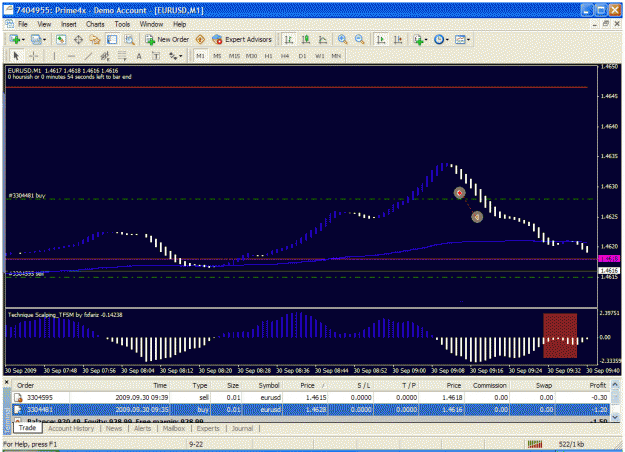Select the Vertical Line tool
Viewport: 625px width, 452px height.
point(54,56)
